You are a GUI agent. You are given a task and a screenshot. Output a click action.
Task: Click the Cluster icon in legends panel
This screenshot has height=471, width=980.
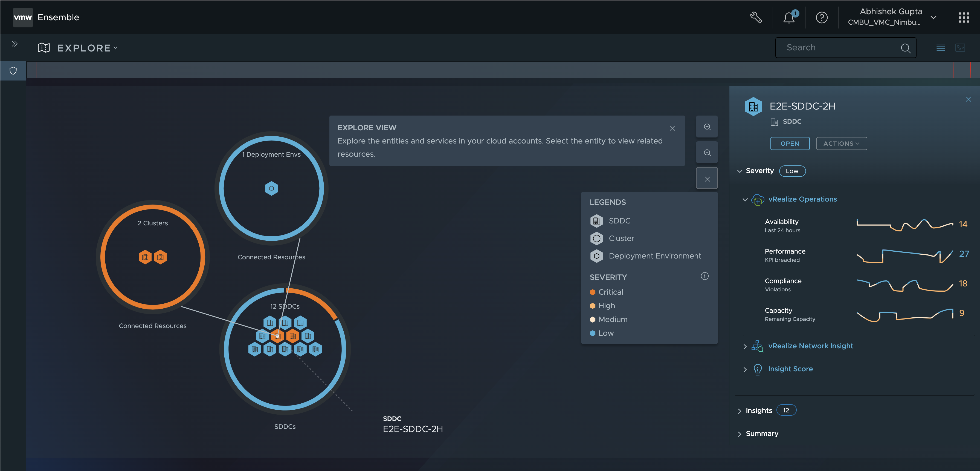[x=597, y=238]
